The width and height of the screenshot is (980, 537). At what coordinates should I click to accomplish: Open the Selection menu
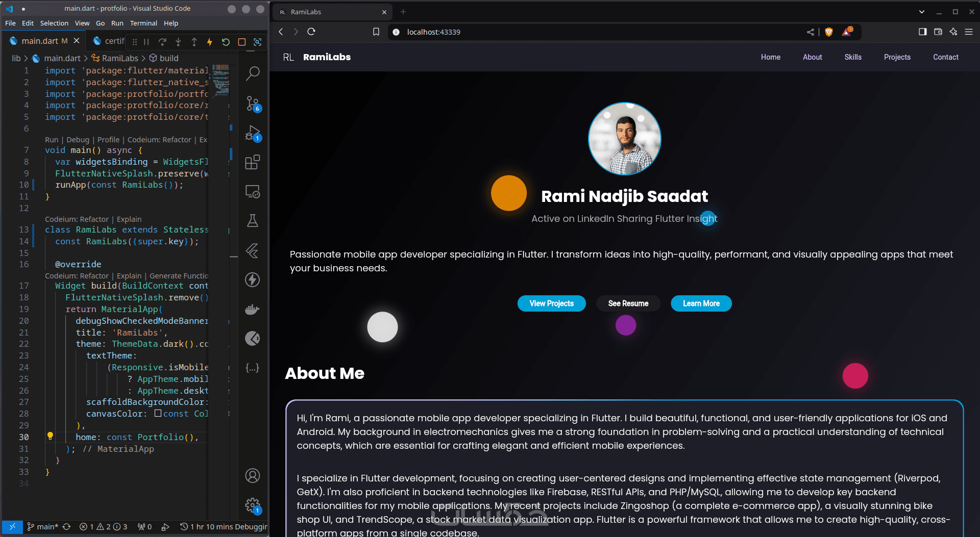[x=54, y=23]
